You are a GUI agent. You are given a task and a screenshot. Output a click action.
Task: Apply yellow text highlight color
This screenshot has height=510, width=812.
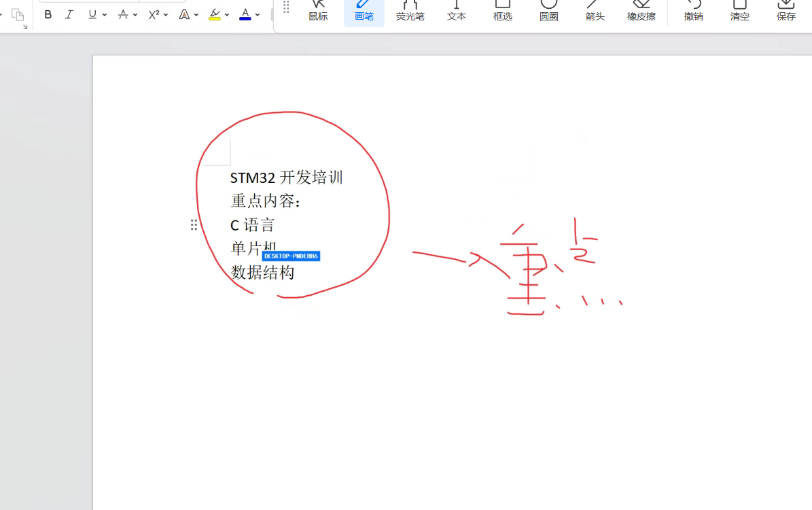tap(215, 14)
